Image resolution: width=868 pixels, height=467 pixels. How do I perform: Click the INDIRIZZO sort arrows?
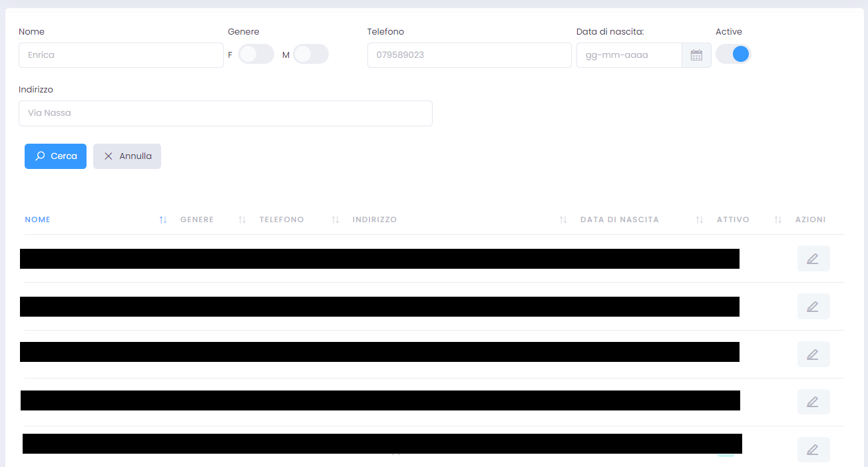tap(562, 220)
